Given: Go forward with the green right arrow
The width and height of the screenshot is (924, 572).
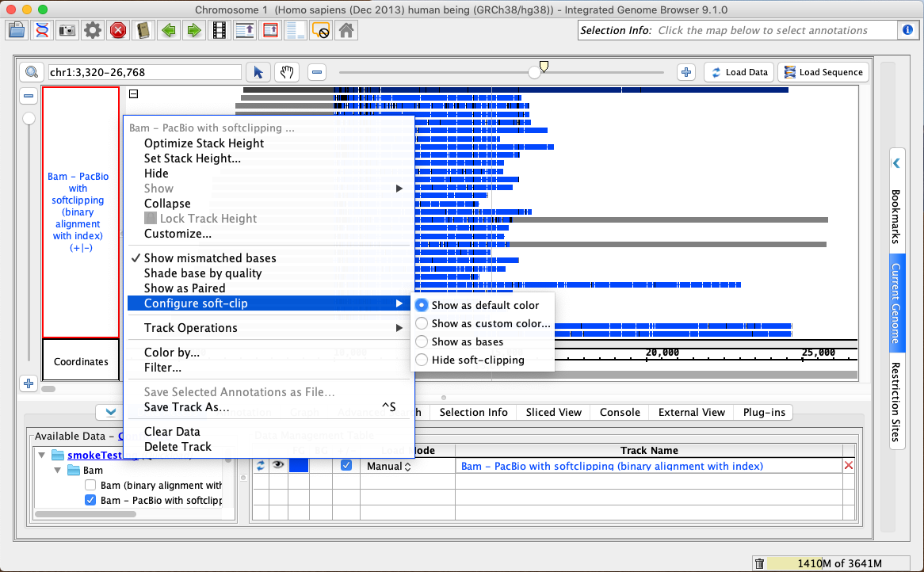Looking at the screenshot, I should point(194,30).
